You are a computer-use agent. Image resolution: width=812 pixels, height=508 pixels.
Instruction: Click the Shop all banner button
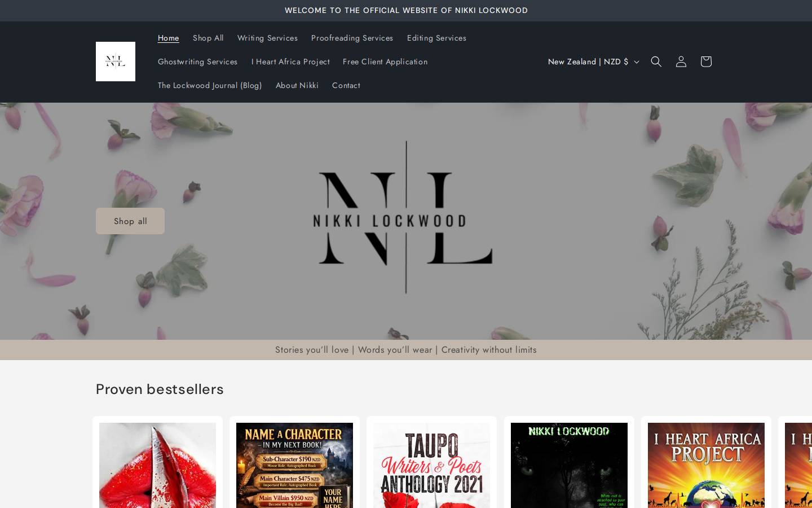tap(130, 221)
